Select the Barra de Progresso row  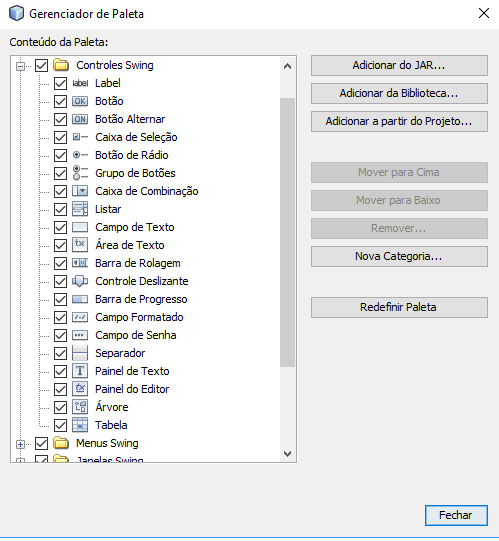(141, 299)
